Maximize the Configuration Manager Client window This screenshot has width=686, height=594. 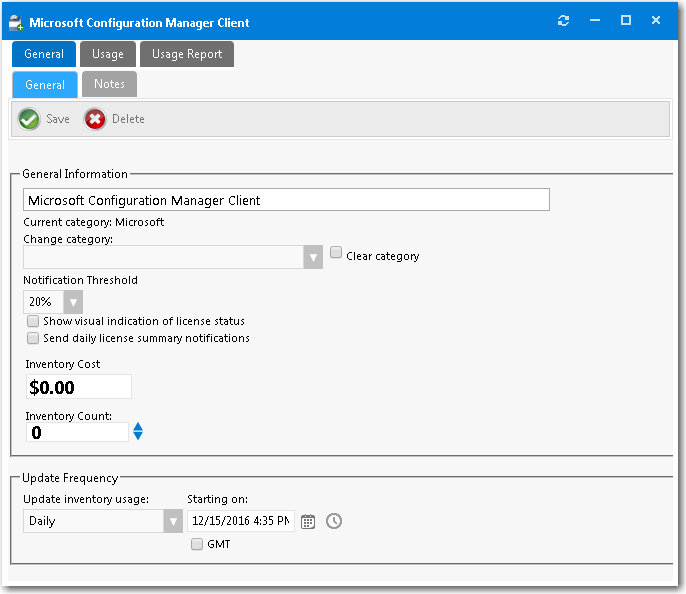626,20
